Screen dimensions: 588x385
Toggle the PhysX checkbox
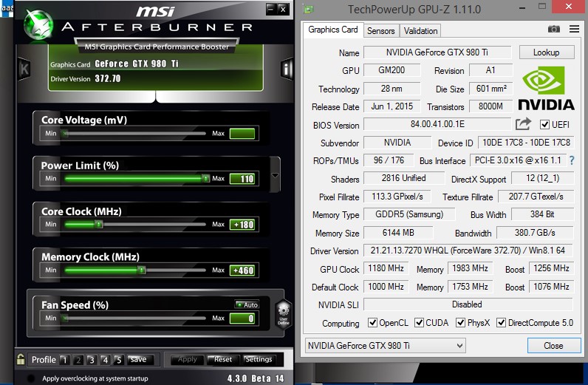(x=460, y=323)
